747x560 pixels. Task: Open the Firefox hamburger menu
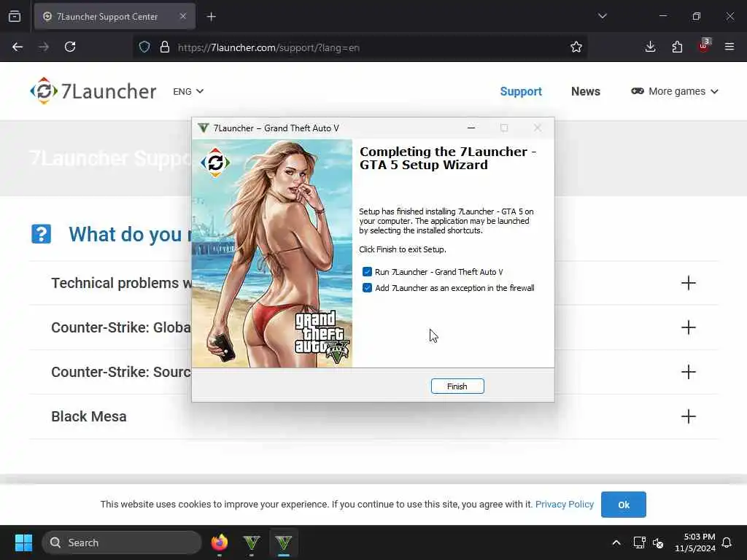click(729, 47)
